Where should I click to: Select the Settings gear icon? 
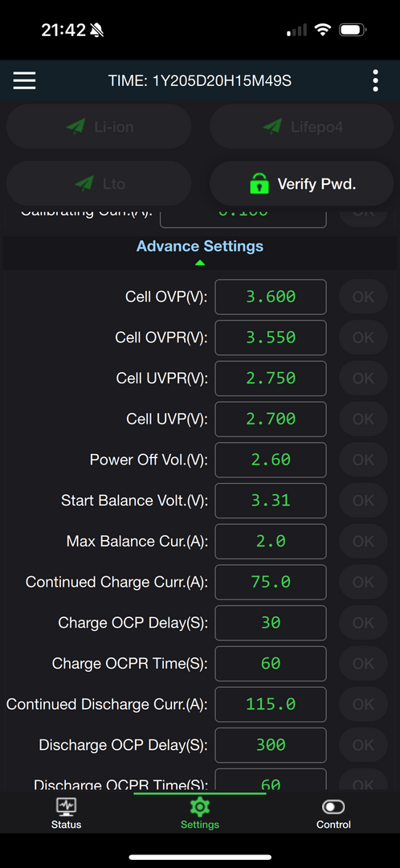tap(200, 807)
